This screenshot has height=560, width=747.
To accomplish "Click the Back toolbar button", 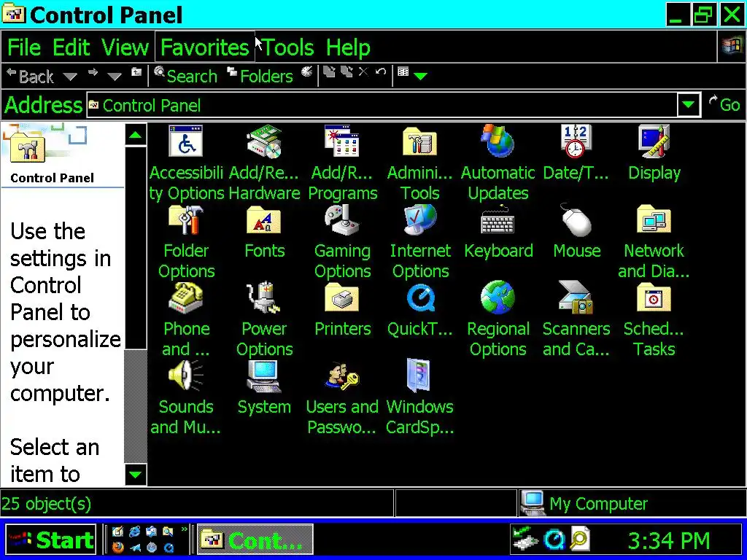I will pos(29,76).
